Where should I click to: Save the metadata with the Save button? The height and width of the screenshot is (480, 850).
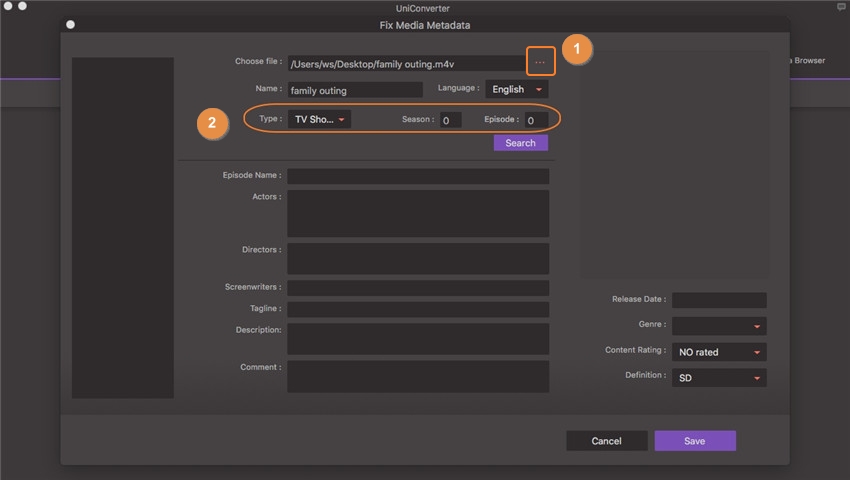(695, 440)
